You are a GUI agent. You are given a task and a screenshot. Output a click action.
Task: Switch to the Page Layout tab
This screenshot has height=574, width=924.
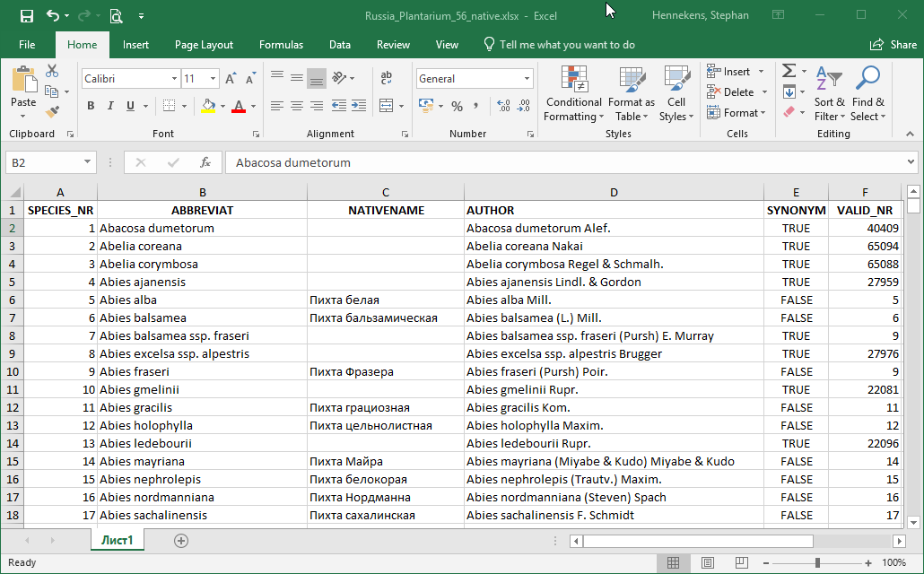(x=204, y=45)
